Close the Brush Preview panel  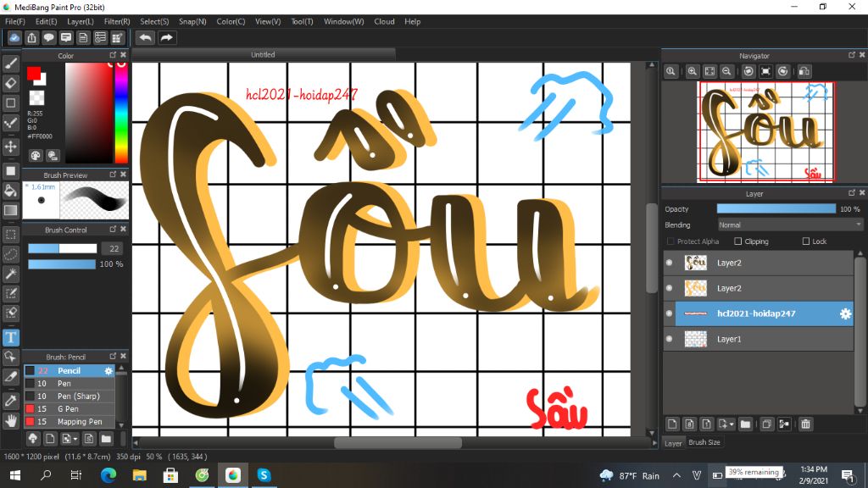[124, 175]
